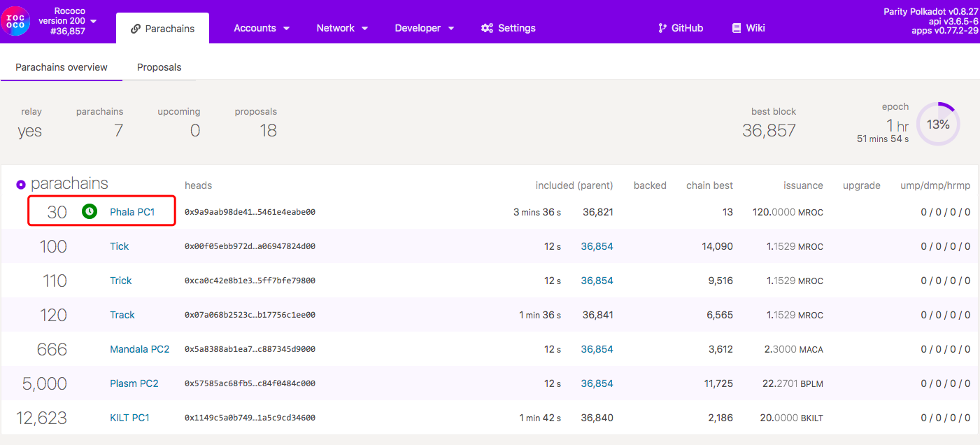Open the KILT PC1 parachain link
The image size is (980, 445).
click(130, 418)
